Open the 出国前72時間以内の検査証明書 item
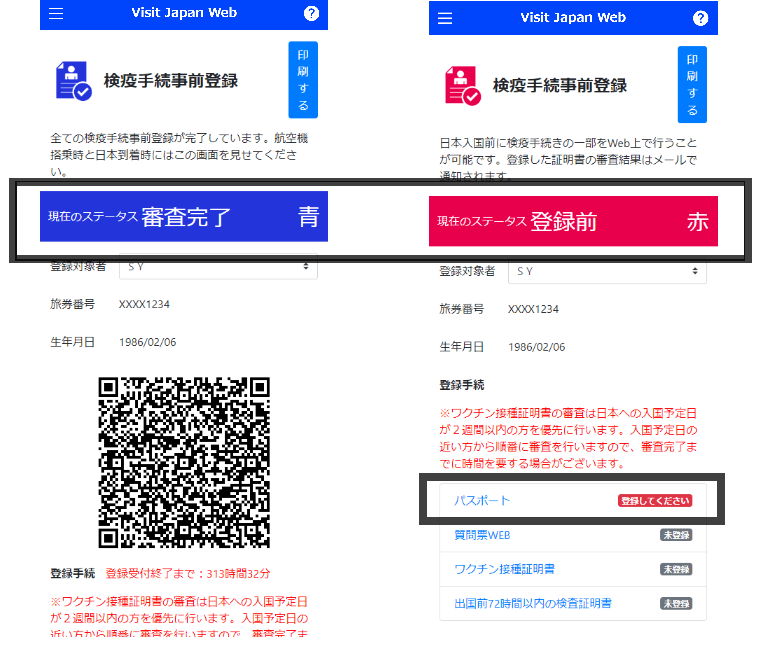 point(533,603)
